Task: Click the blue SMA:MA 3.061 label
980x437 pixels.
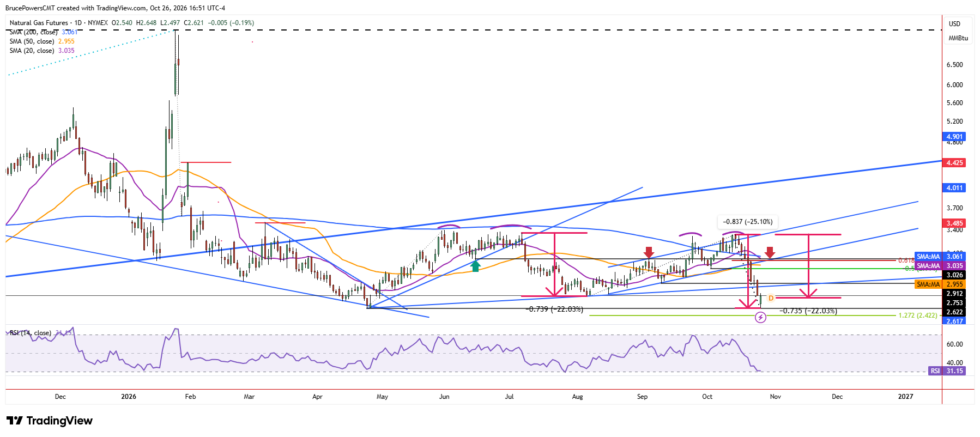Action: coord(940,257)
